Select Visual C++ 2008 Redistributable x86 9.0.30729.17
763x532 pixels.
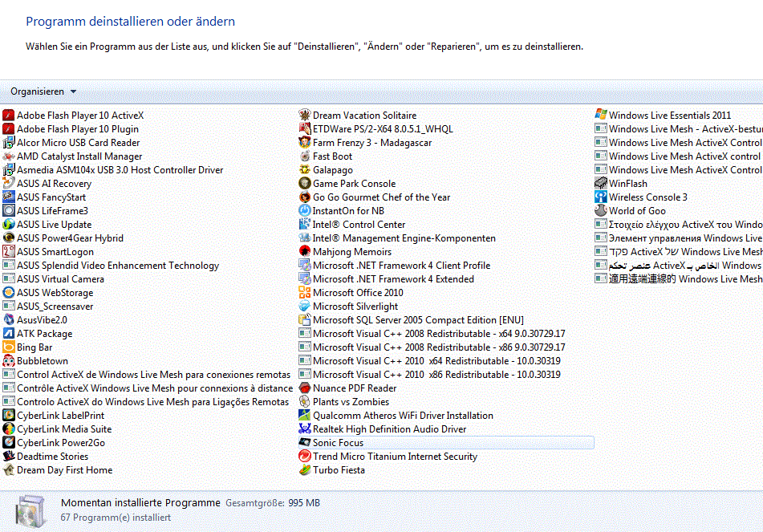[x=432, y=347]
